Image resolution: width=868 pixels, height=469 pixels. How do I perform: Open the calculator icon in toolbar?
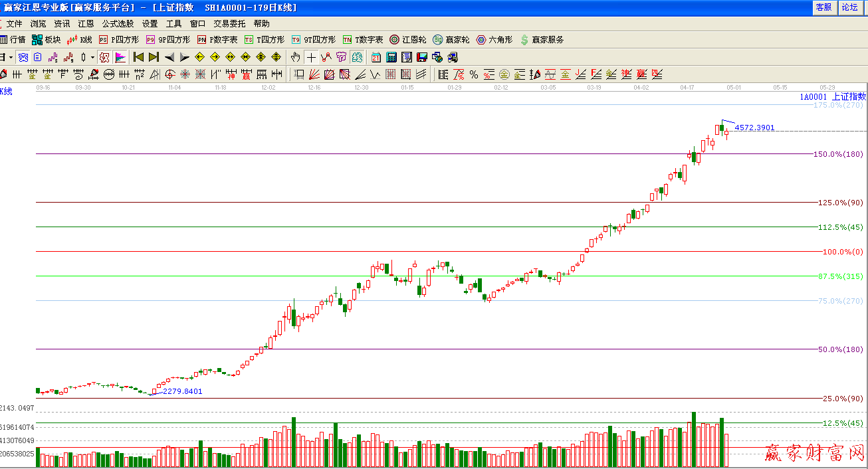pyautogui.click(x=391, y=57)
